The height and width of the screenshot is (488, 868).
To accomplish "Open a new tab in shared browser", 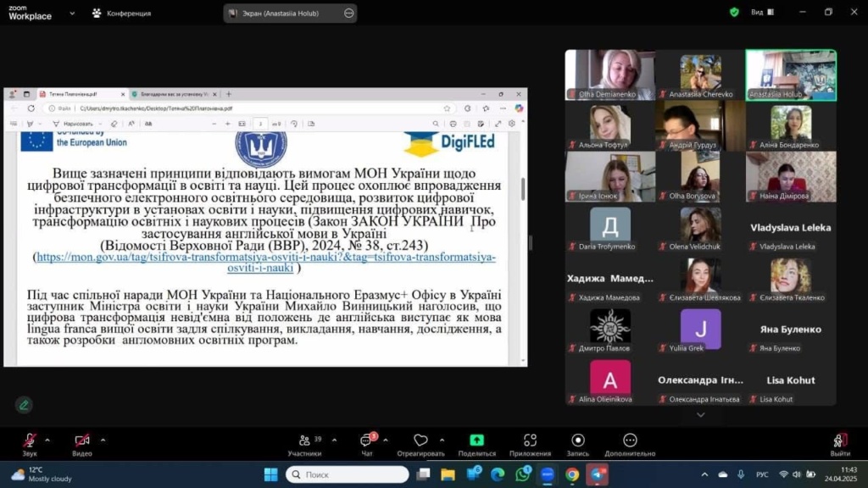I will click(229, 94).
